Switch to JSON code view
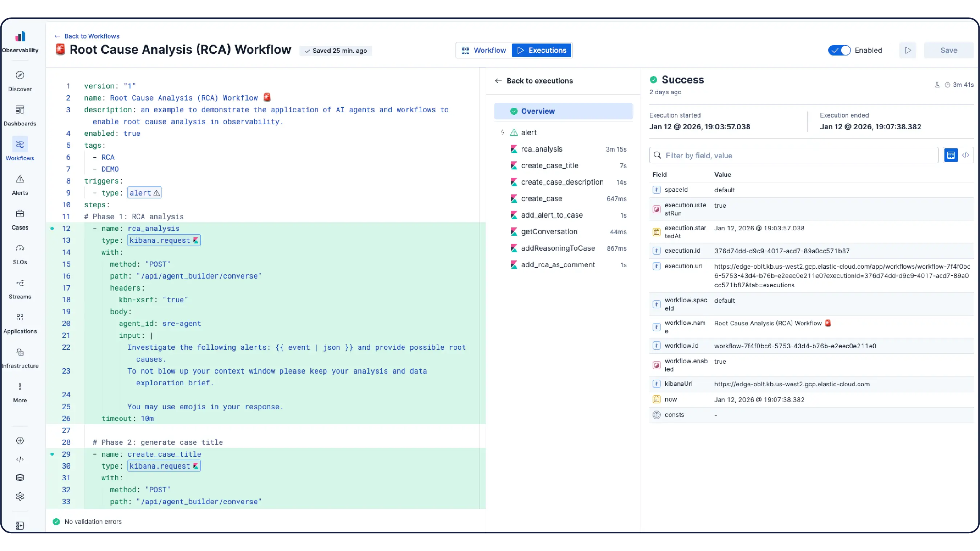The image size is (980, 551). [965, 155]
